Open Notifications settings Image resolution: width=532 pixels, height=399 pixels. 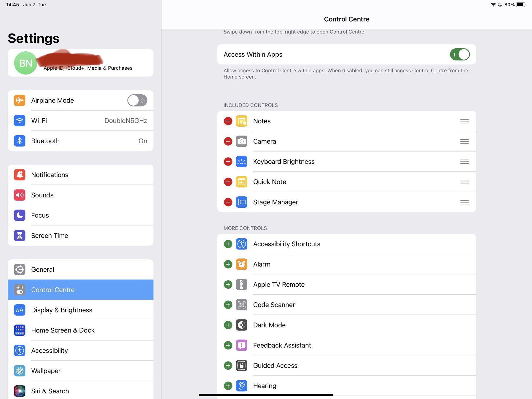click(81, 175)
